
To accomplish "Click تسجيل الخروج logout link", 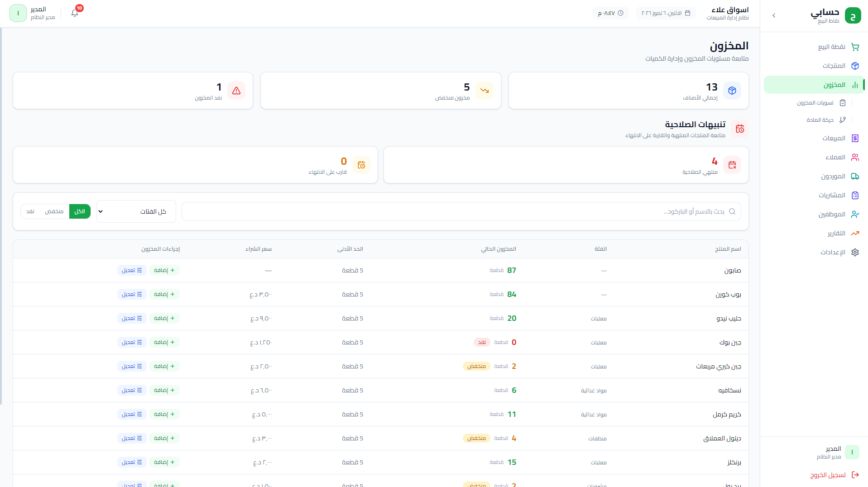I will [x=834, y=475].
